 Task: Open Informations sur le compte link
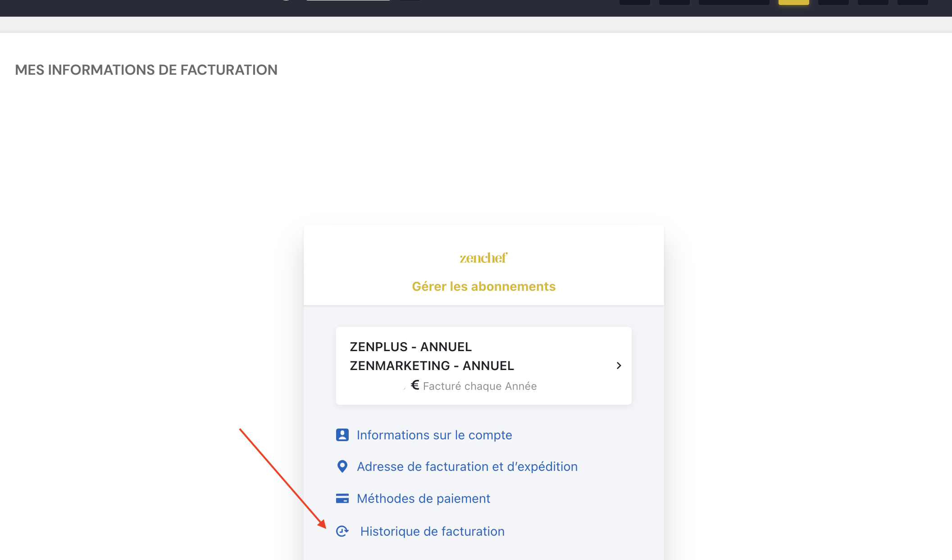pos(434,435)
